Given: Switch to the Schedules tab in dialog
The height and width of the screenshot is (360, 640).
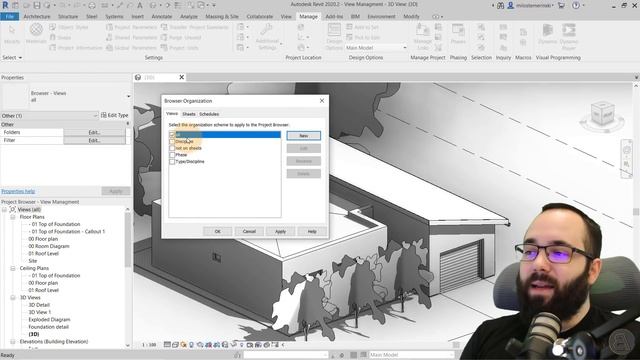Looking at the screenshot, I should (x=209, y=114).
